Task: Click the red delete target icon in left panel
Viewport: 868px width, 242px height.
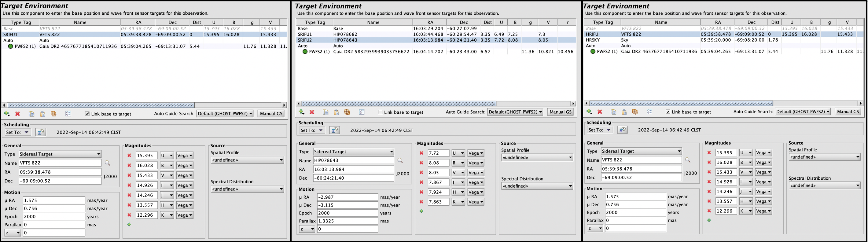Action: (x=17, y=114)
